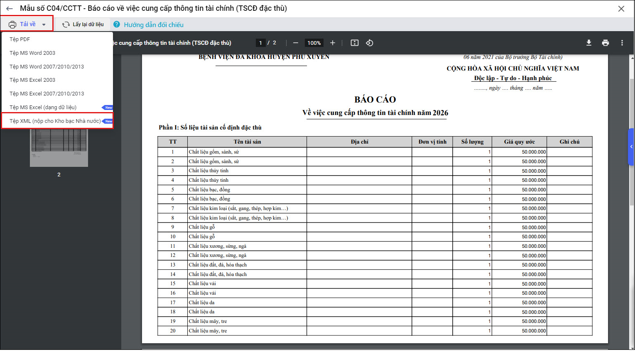Click Chất liệu kim loại text in row 7
635x364 pixels.
click(238, 208)
